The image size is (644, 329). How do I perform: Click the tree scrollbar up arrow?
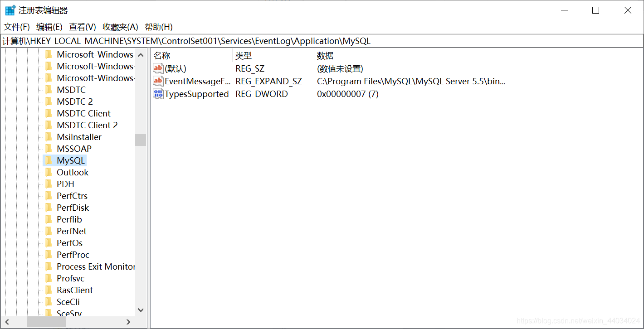tap(141, 55)
